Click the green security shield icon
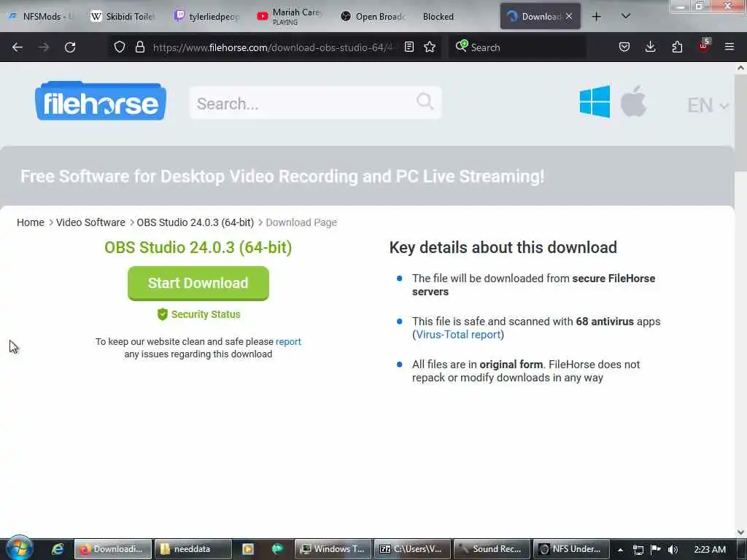 coord(163,314)
